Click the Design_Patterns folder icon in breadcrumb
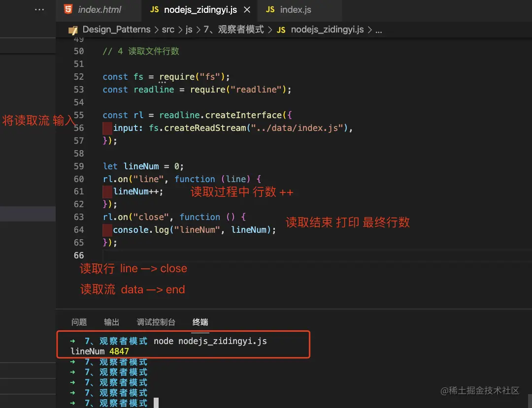 click(x=73, y=31)
